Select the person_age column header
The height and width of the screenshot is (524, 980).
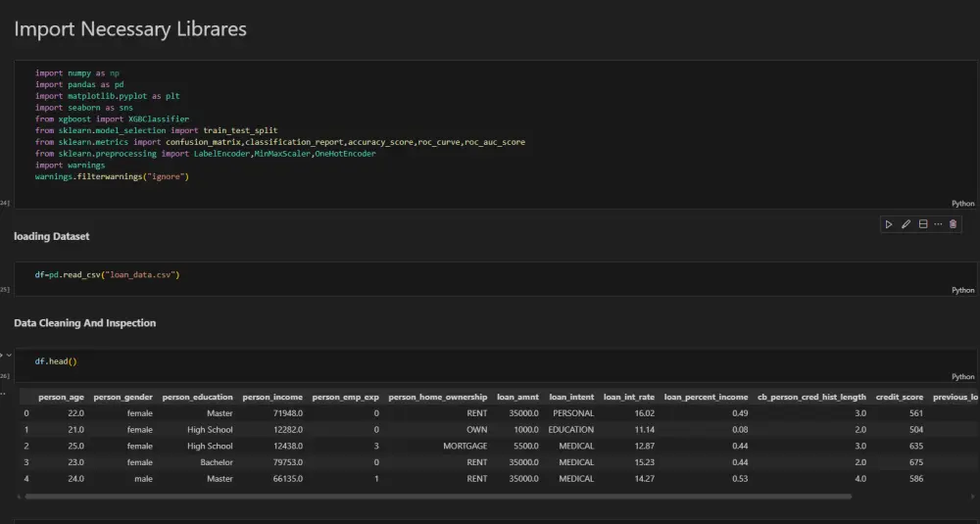(x=60, y=397)
